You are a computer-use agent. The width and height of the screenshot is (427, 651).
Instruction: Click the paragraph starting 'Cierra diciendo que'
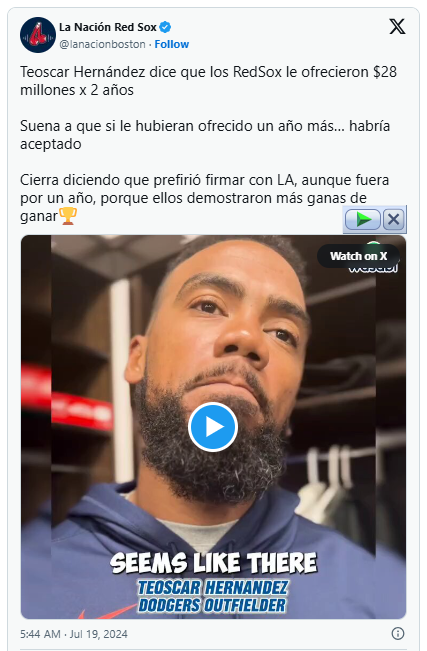204,198
